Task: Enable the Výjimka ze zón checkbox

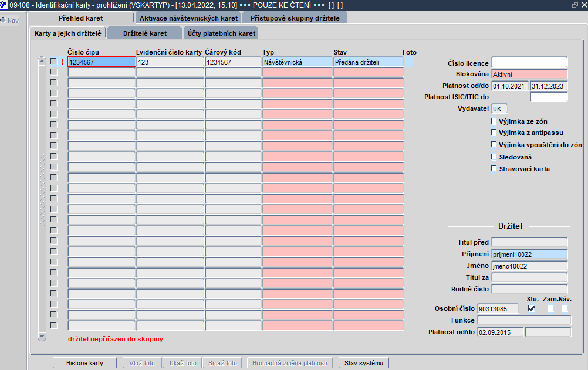Action: [494, 121]
